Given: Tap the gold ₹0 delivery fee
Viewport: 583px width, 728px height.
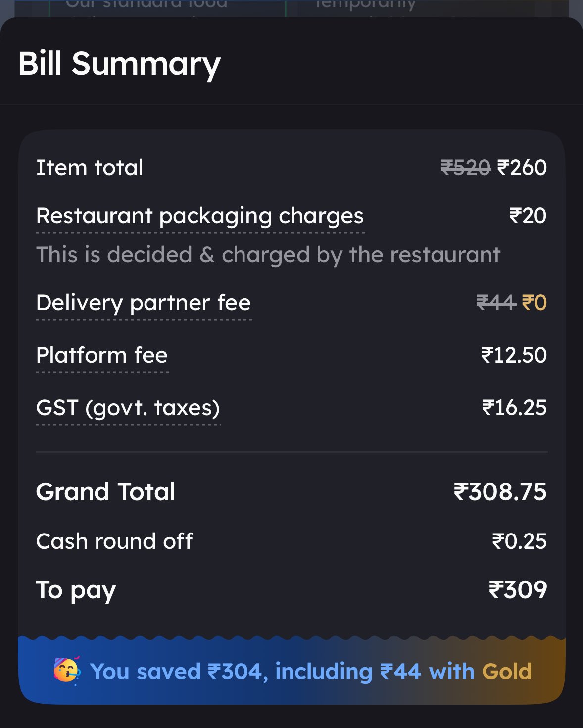Looking at the screenshot, I should tap(534, 303).
